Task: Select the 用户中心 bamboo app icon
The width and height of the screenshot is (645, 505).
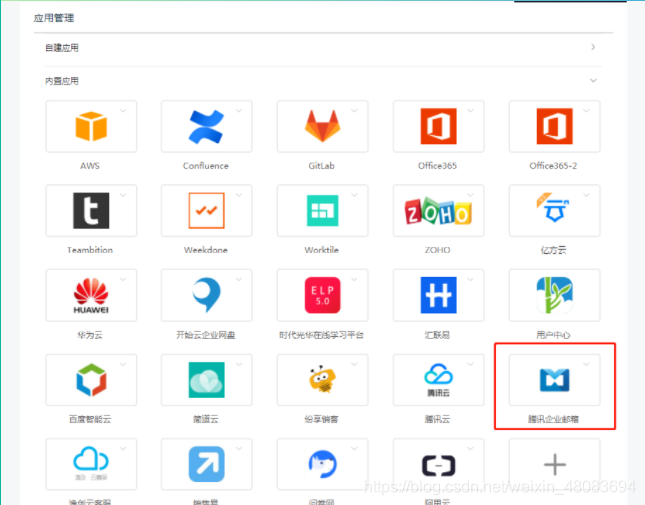Action: click(x=555, y=295)
